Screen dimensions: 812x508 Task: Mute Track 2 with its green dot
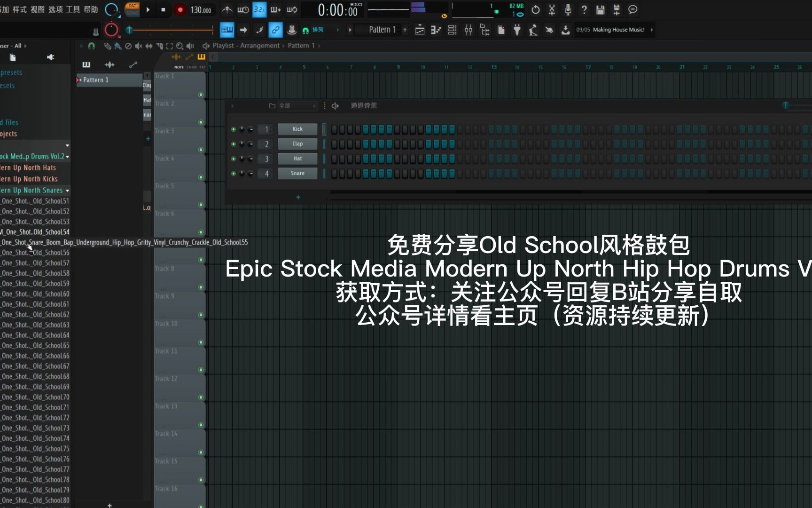(x=201, y=122)
